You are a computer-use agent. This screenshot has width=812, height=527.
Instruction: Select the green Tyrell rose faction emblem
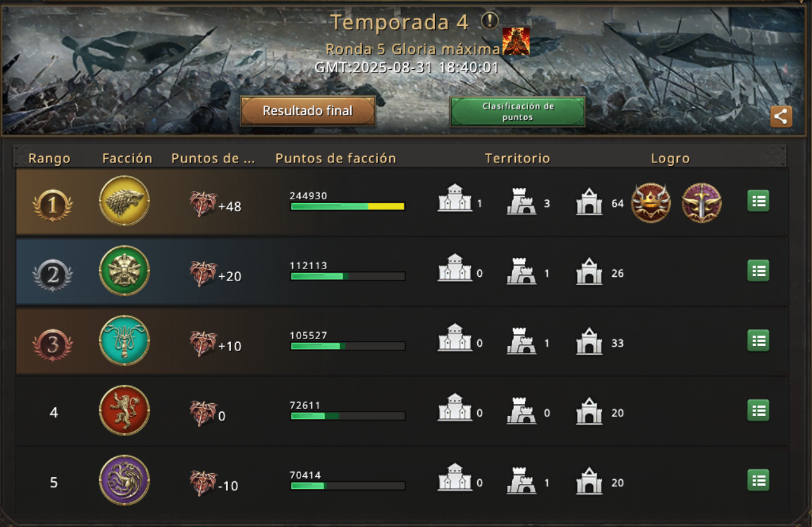point(125,271)
